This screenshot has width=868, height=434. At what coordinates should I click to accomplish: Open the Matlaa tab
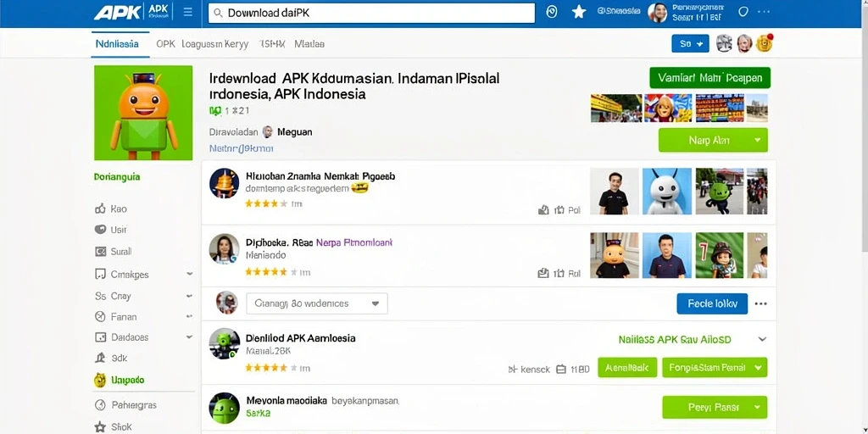point(309,44)
